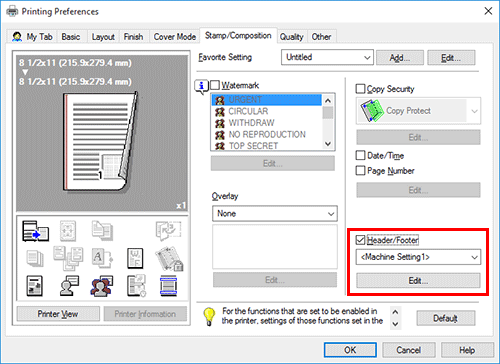Click the red multi-user group icon
Image resolution: width=500 pixels, height=364 pixels.
pyautogui.click(x=102, y=286)
